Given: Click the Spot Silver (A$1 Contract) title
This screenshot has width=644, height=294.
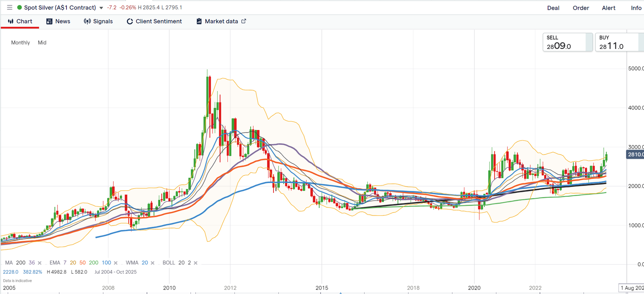Looking at the screenshot, I should tap(60, 7).
